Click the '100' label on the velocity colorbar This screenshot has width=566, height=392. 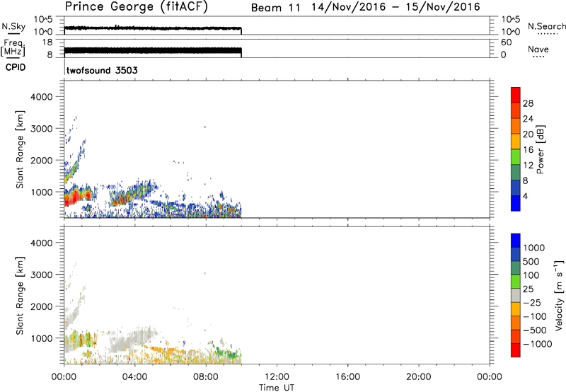coord(531,275)
